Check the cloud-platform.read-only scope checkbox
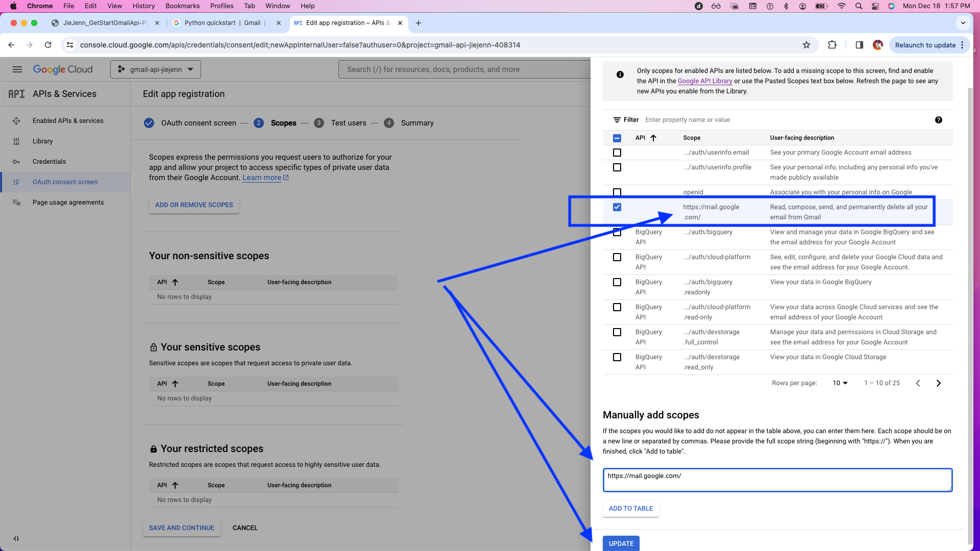980x551 pixels. pyautogui.click(x=617, y=307)
